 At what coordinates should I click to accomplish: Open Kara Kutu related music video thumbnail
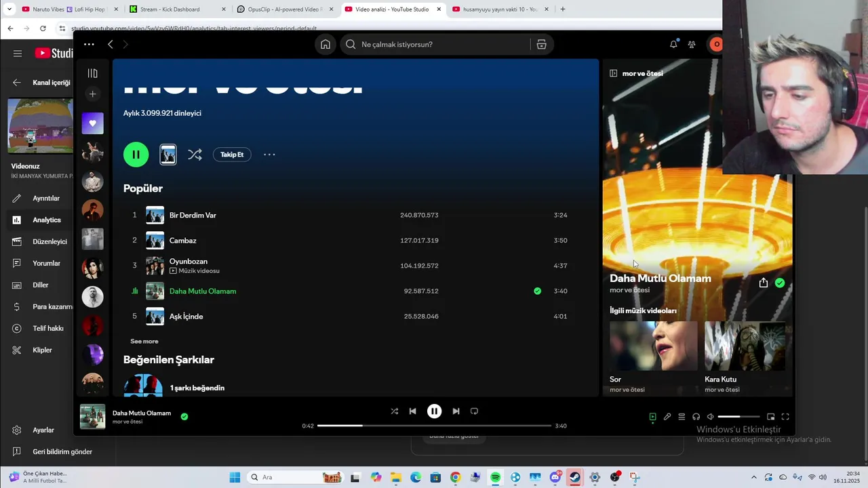click(x=745, y=346)
